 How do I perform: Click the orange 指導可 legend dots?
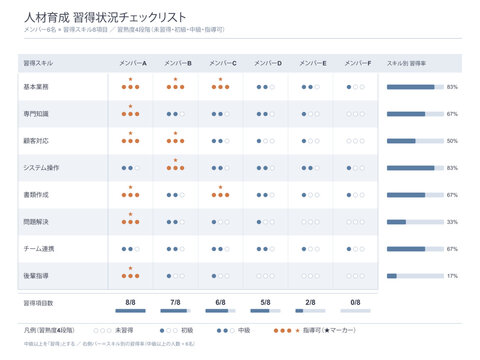282,331
